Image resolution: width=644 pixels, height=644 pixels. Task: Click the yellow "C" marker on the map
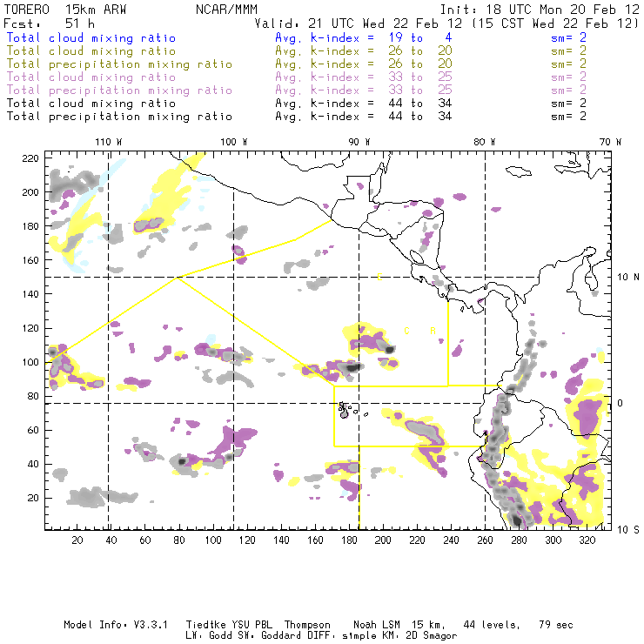click(x=406, y=331)
